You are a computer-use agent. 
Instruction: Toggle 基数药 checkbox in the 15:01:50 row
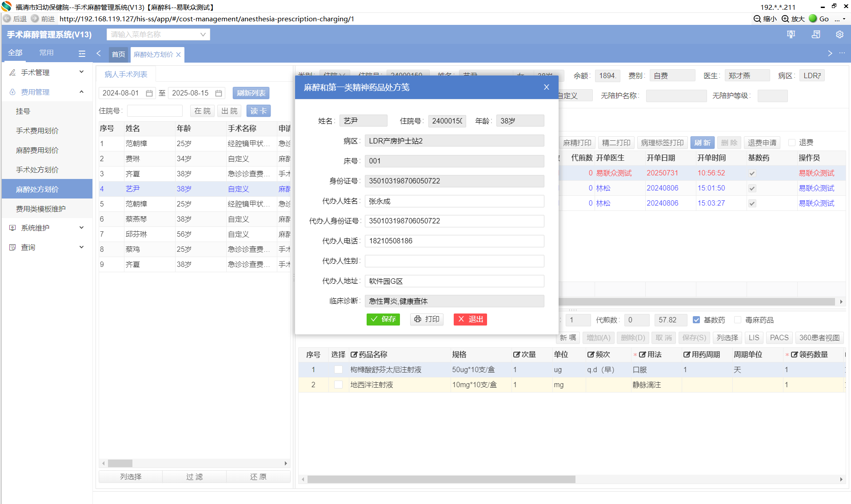click(x=752, y=188)
